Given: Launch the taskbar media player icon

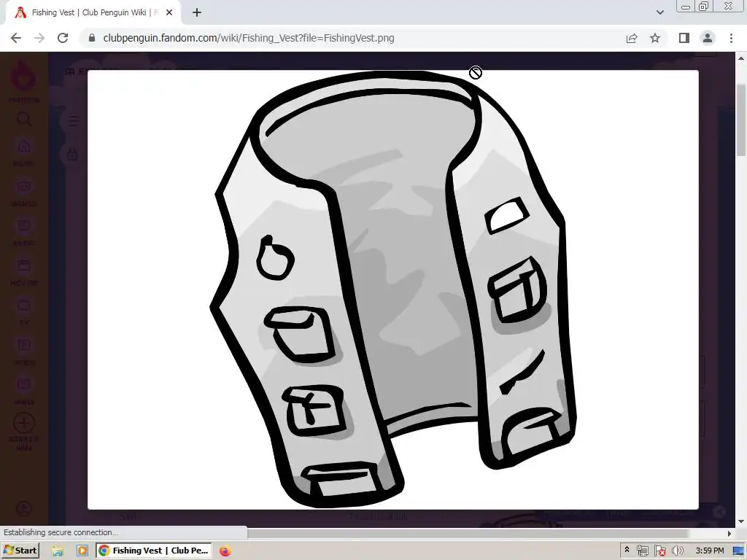Looking at the screenshot, I should click(x=82, y=551).
